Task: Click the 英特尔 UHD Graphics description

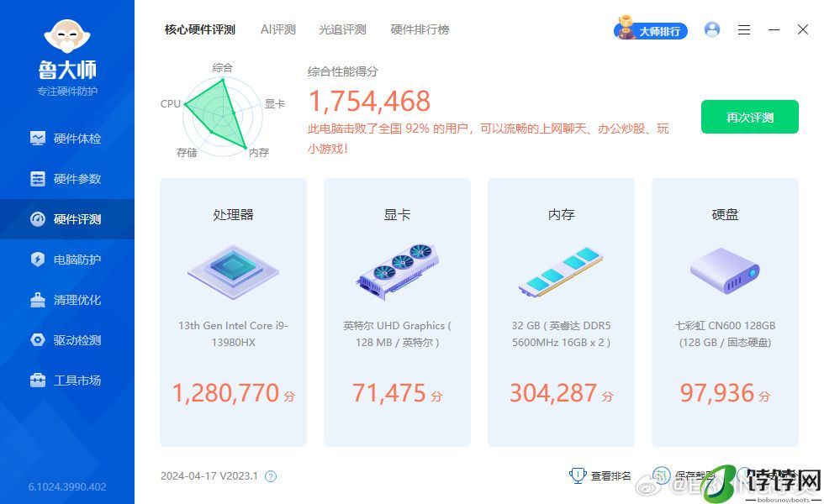Action: [397, 334]
